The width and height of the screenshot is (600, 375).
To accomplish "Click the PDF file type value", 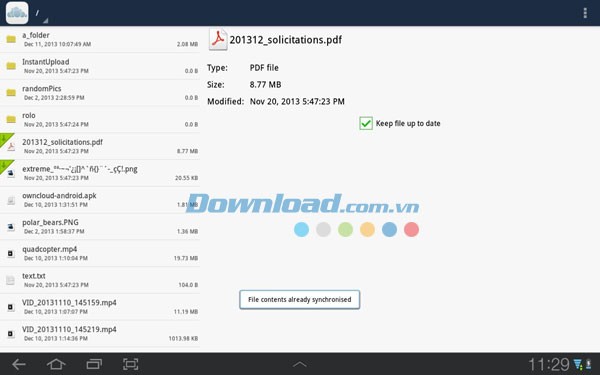I will tap(264, 68).
